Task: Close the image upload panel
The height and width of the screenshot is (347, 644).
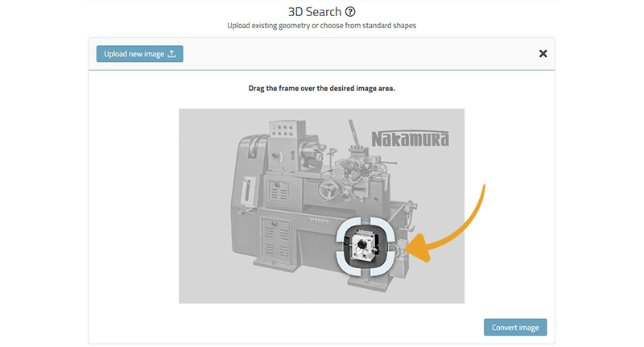Action: [x=543, y=54]
